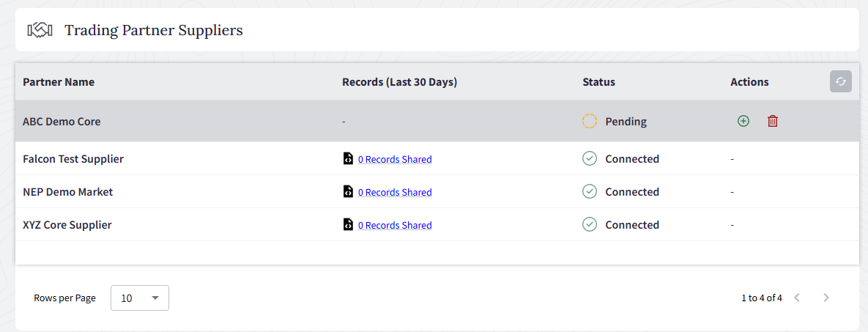Open Falcon Test Supplier 0 Records Shared link

(x=395, y=159)
